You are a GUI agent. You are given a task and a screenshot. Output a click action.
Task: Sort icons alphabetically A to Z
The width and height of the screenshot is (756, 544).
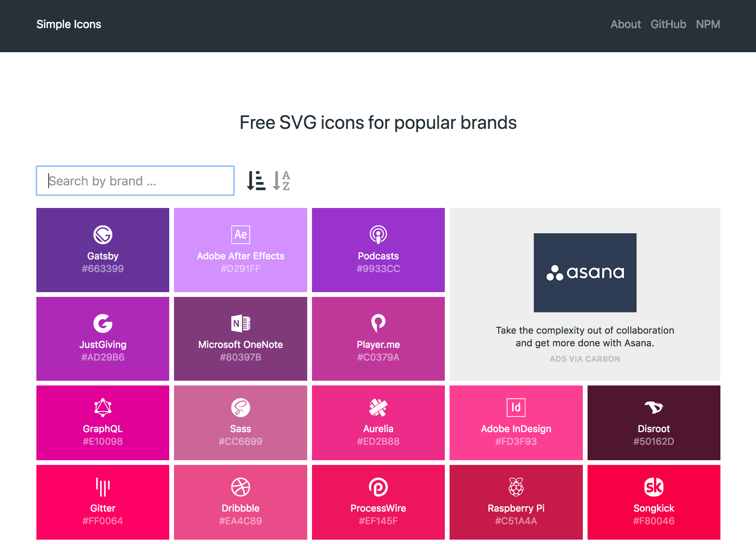tap(282, 181)
